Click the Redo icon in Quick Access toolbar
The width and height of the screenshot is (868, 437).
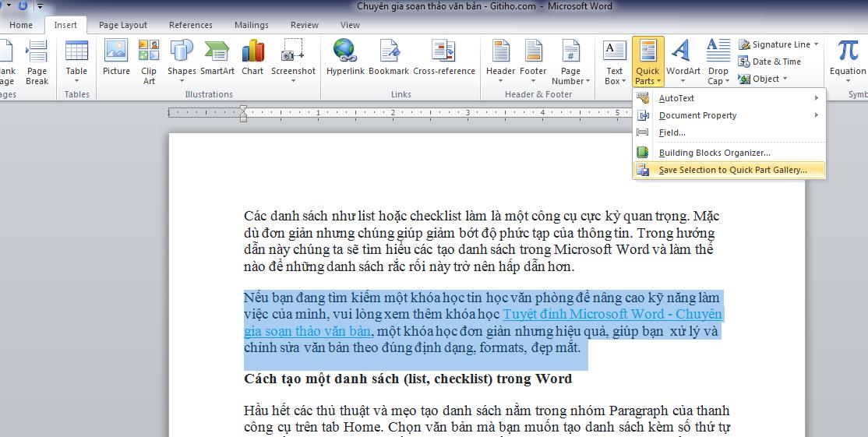click(x=23, y=6)
